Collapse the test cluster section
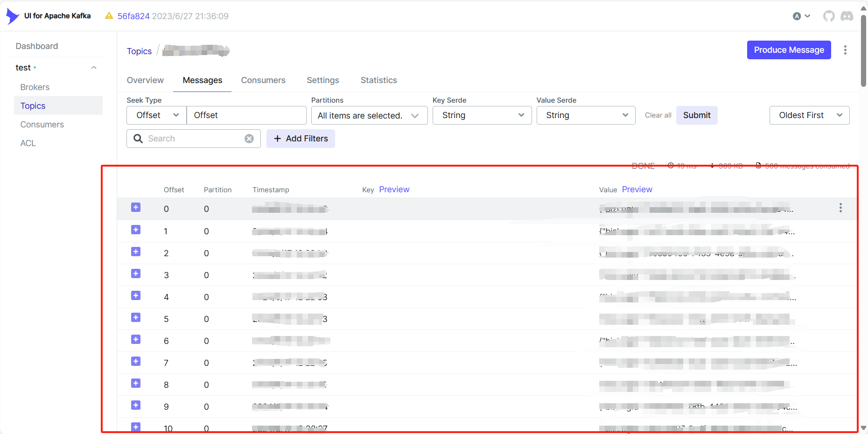Image resolution: width=868 pixels, height=434 pixels. 94,68
